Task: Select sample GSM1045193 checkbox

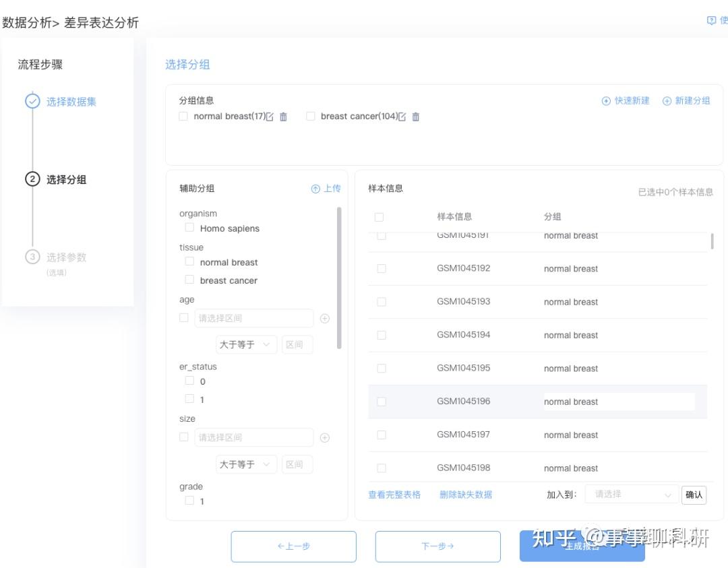Action: tap(381, 302)
